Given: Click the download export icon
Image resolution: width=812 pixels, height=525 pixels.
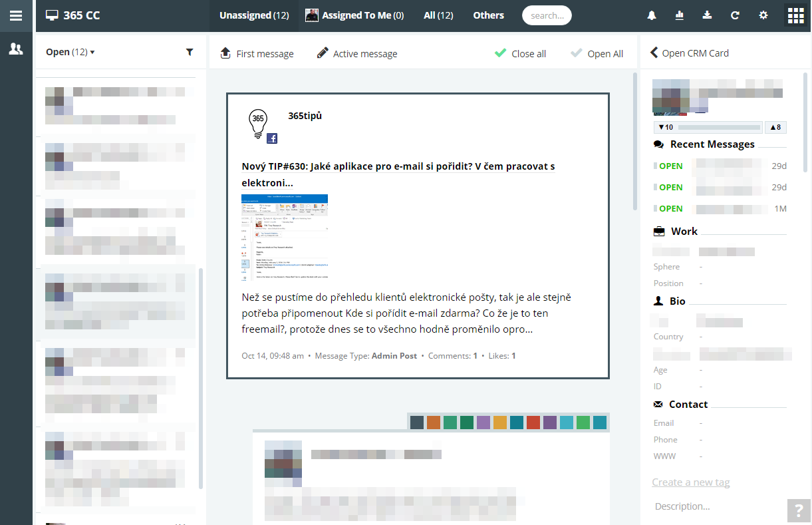Looking at the screenshot, I should (708, 15).
